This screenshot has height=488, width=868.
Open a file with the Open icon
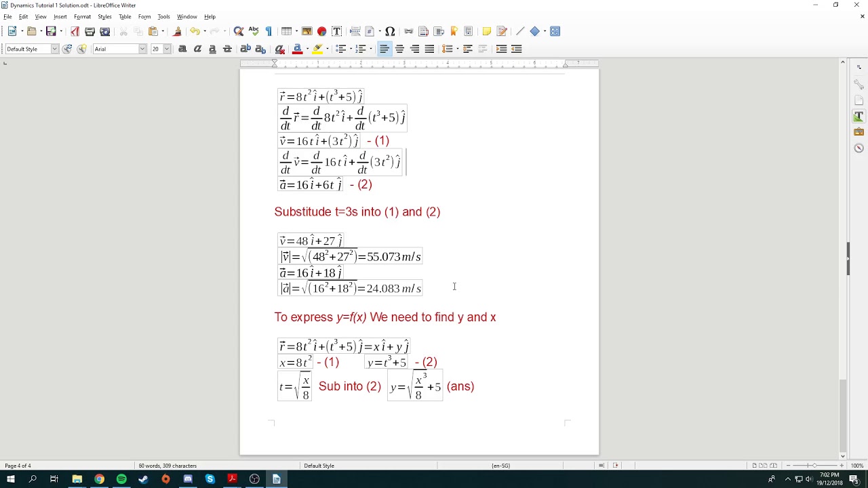(31, 31)
